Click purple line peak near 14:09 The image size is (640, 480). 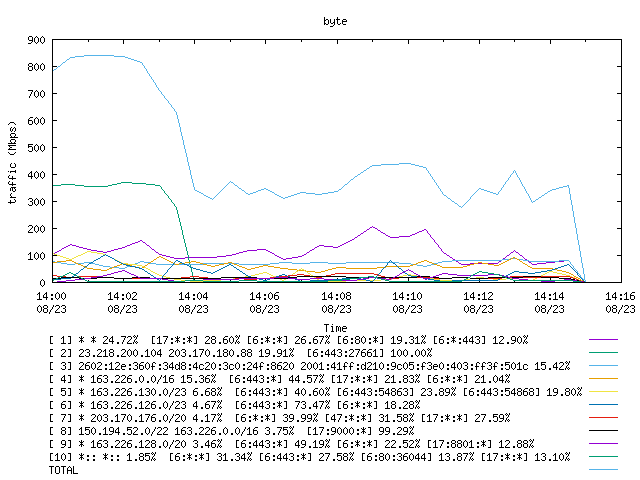pos(372,227)
